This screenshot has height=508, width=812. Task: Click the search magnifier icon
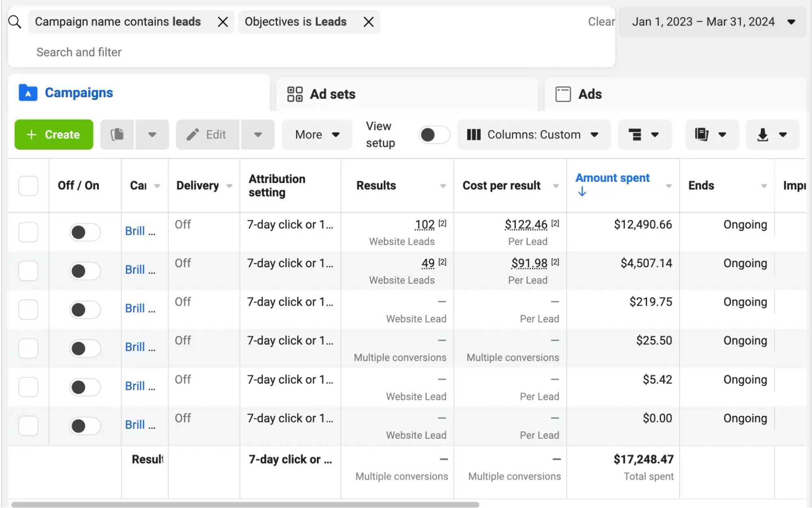(15, 22)
